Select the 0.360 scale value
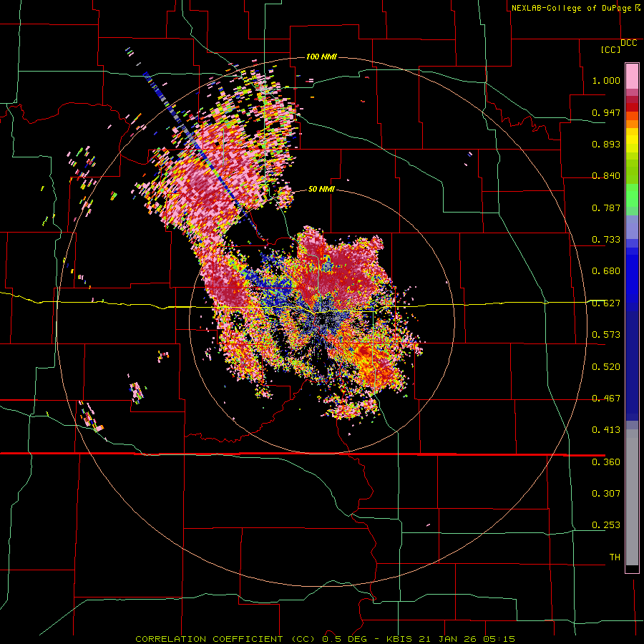This screenshot has width=644, height=644. coord(606,462)
